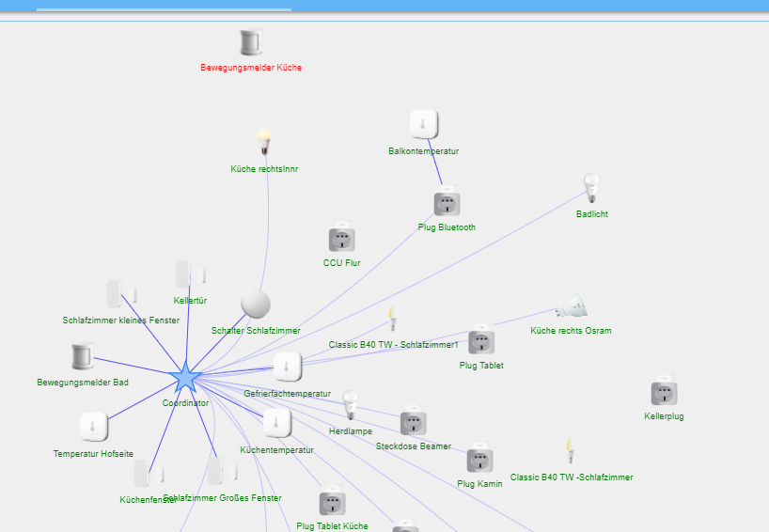The height and width of the screenshot is (532, 769).
Task: Click the Kellertür door sensor icon
Action: [190, 274]
